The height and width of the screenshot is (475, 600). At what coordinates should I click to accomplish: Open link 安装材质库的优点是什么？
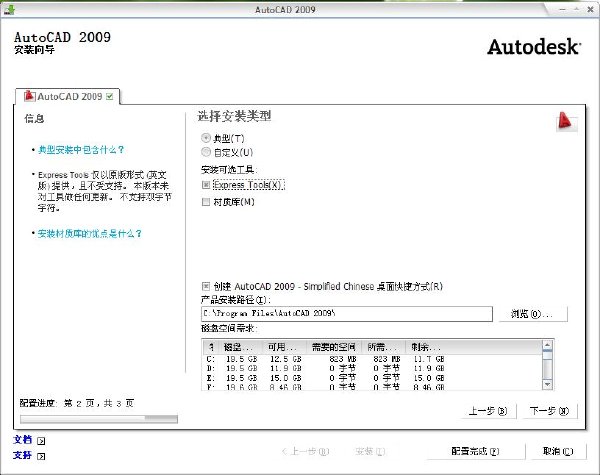point(90,233)
